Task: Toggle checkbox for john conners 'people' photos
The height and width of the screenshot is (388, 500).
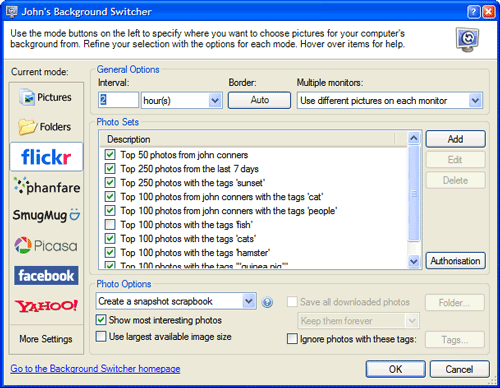Action: 110,211
